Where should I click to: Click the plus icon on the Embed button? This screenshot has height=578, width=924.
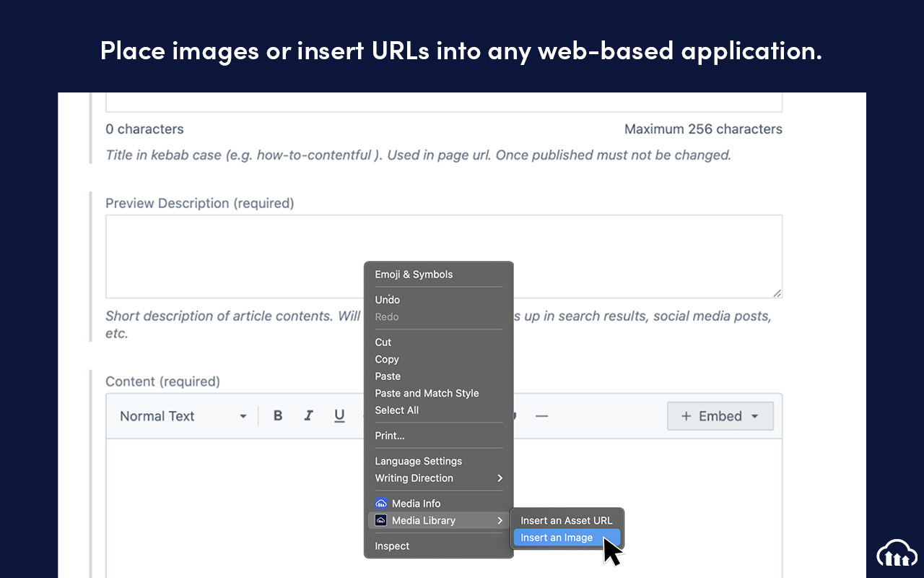[x=687, y=415]
